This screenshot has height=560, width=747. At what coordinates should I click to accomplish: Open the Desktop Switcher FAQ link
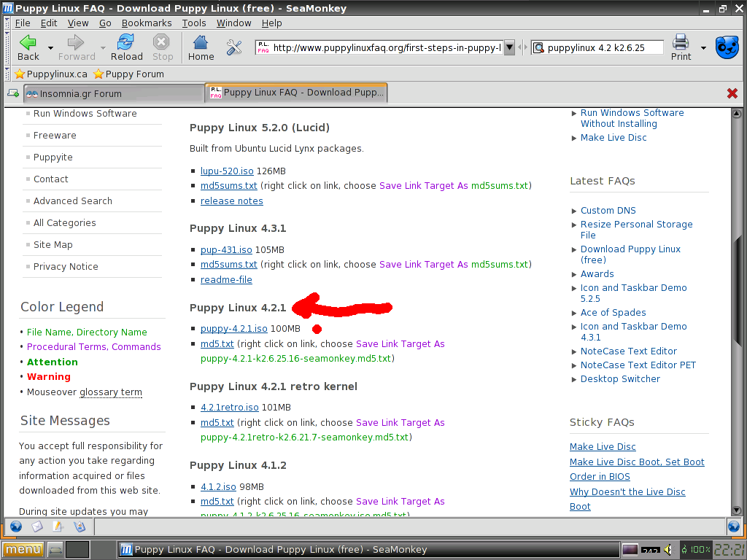pos(620,378)
